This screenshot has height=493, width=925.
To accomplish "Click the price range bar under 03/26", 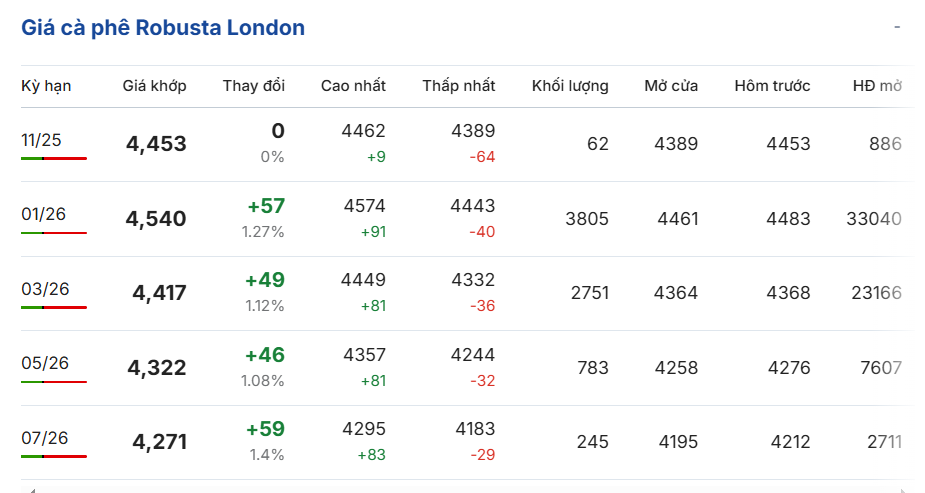I will [54, 307].
